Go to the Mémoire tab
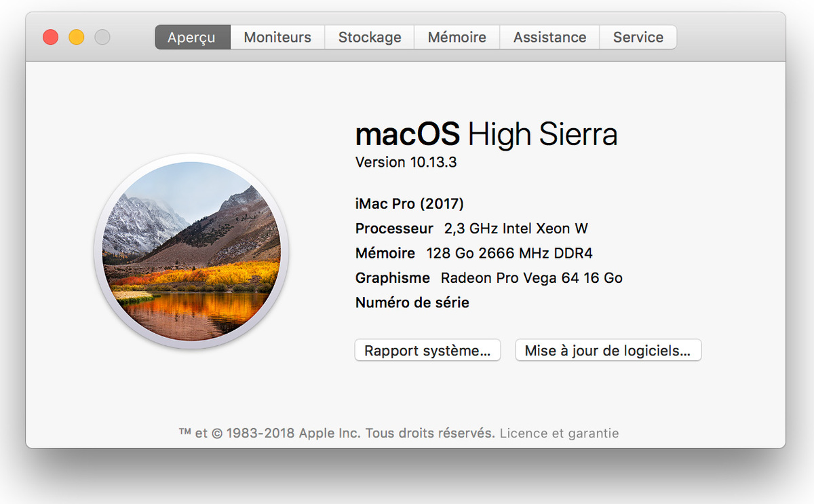The height and width of the screenshot is (504, 814). [x=457, y=37]
